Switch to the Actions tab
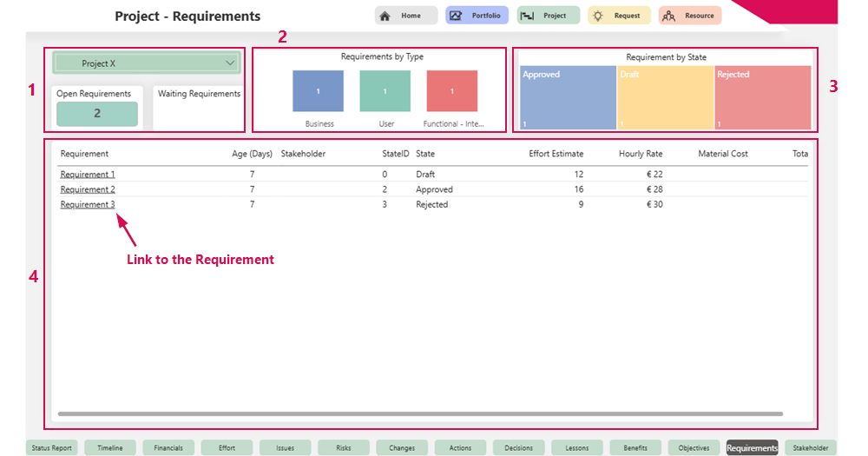The height and width of the screenshot is (456, 868). [x=460, y=447]
